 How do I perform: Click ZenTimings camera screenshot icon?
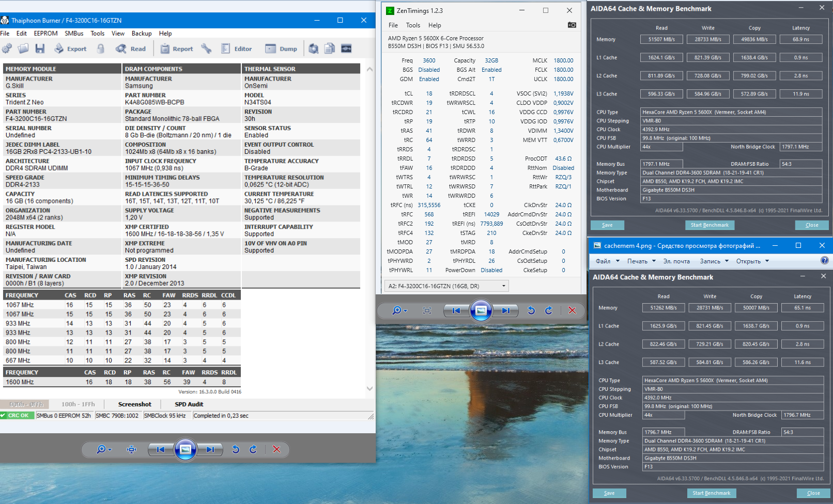pyautogui.click(x=572, y=25)
